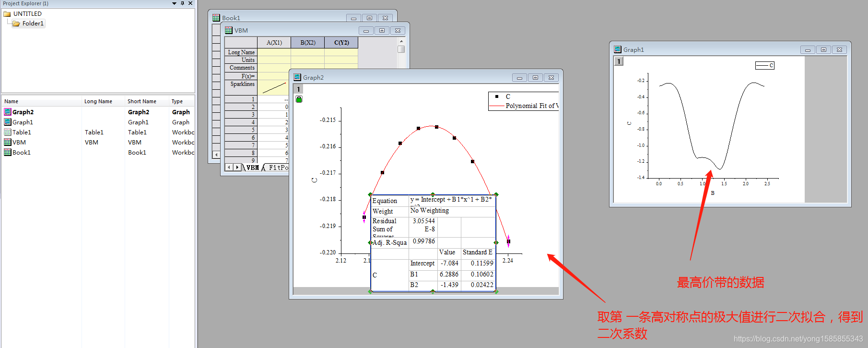Click the Long Name row label in VBM
The height and width of the screenshot is (348, 868).
[241, 52]
